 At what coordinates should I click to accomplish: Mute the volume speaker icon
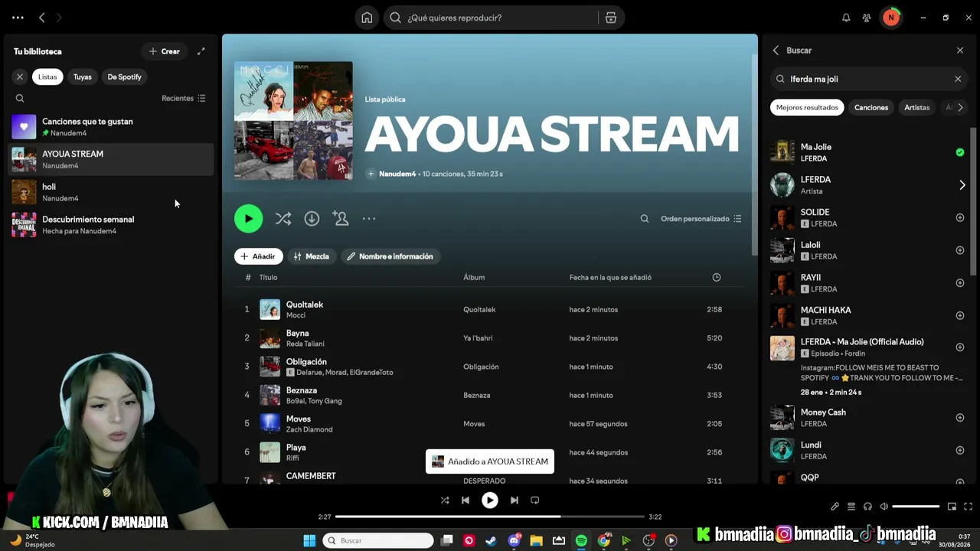click(884, 507)
